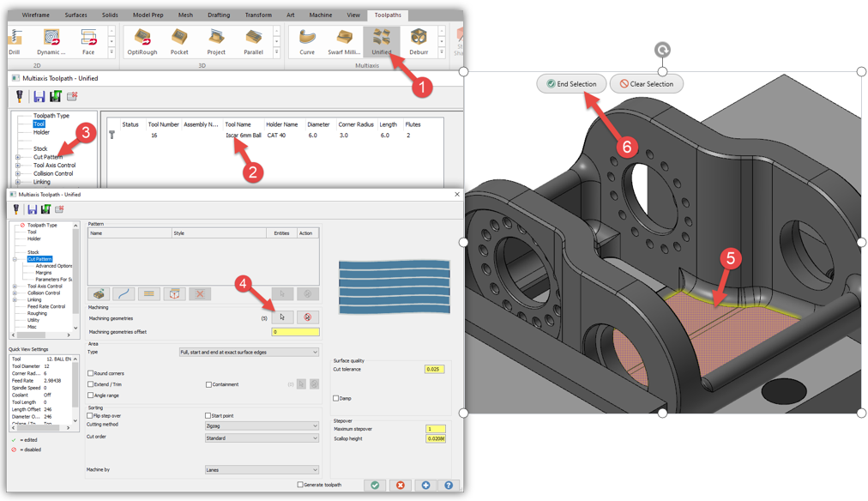Viewport: 868px width, 501px height.
Task: Expand Cut Pattern node in upper dialog tree
Action: 18,157
